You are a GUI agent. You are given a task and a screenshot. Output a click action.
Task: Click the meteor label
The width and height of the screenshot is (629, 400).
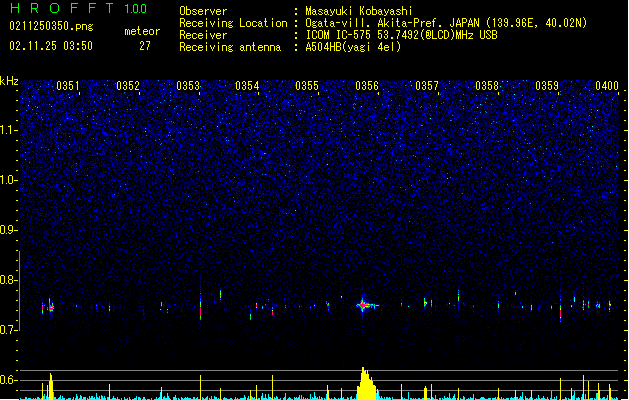tap(142, 31)
